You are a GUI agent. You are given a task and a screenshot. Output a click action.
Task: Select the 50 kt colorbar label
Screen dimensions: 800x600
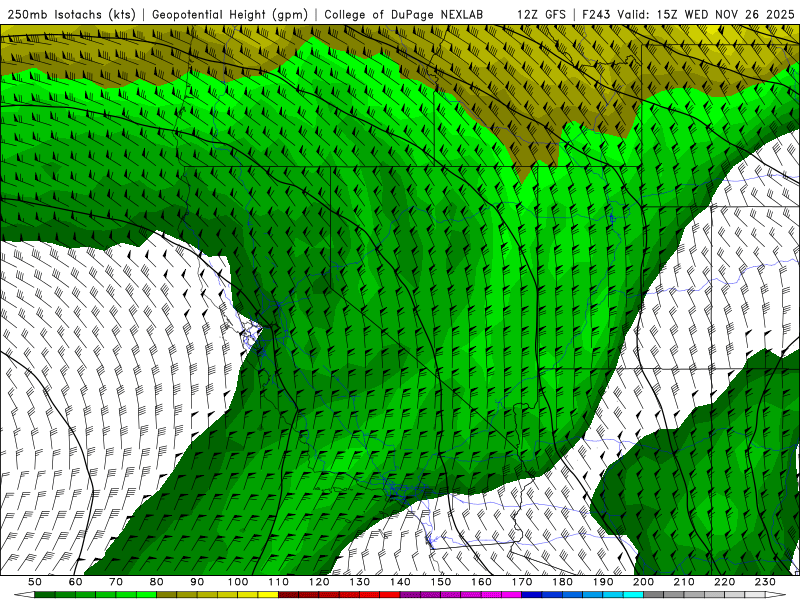tap(35, 582)
